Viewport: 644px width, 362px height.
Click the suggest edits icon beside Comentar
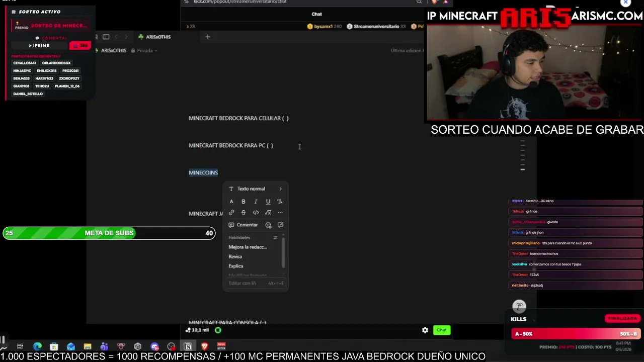click(280, 225)
